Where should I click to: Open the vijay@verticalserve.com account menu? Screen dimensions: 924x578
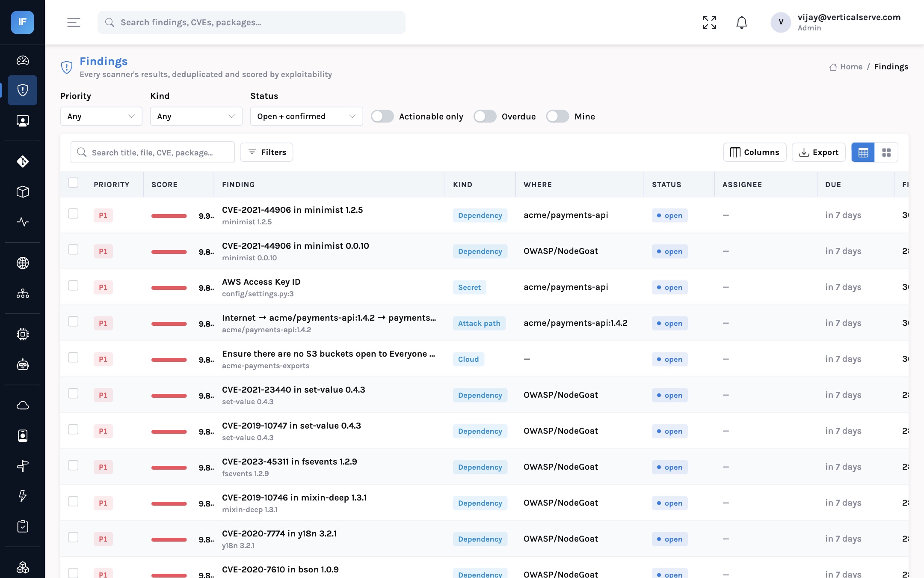(836, 22)
